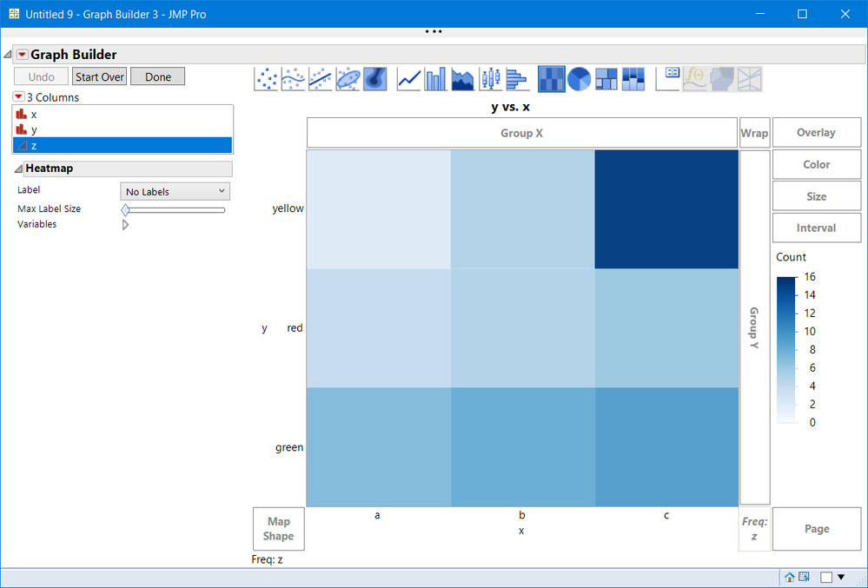Image resolution: width=868 pixels, height=588 pixels.
Task: Select the highlighted Heatmap element icon
Action: (x=552, y=78)
